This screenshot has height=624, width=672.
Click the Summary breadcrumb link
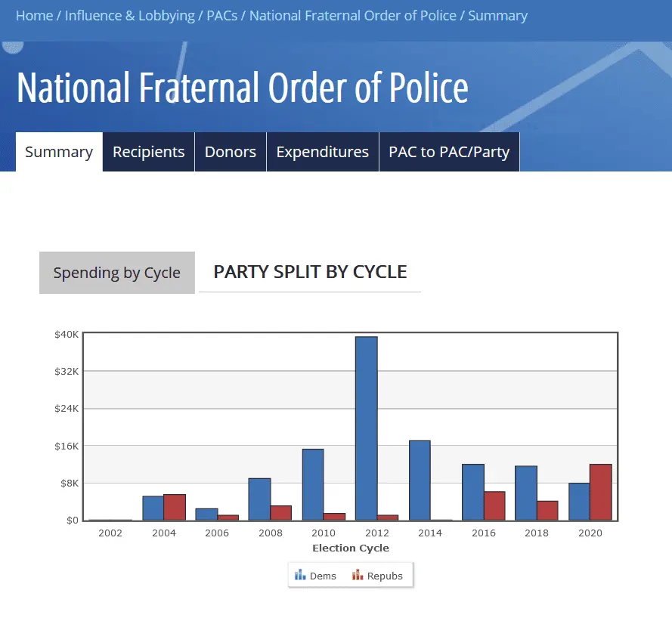[x=497, y=16]
